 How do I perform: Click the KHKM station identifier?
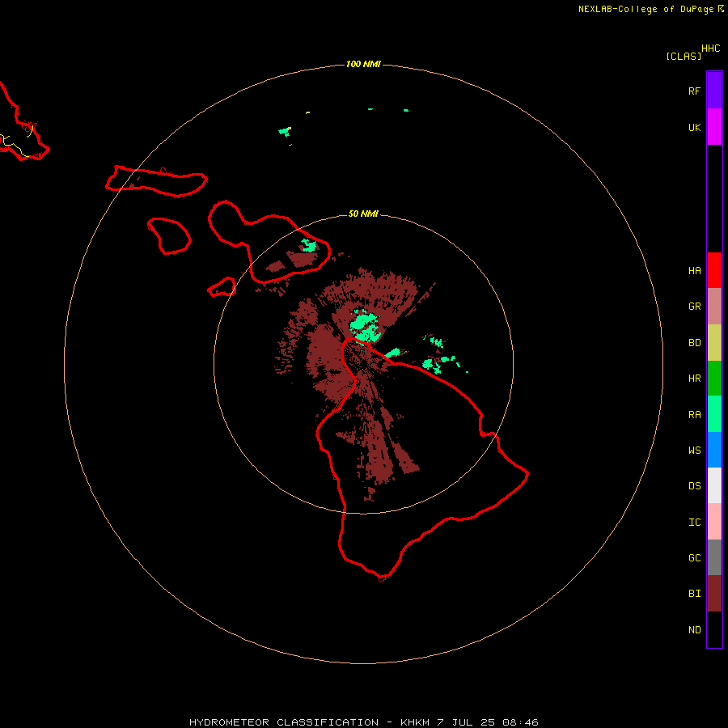(417, 722)
